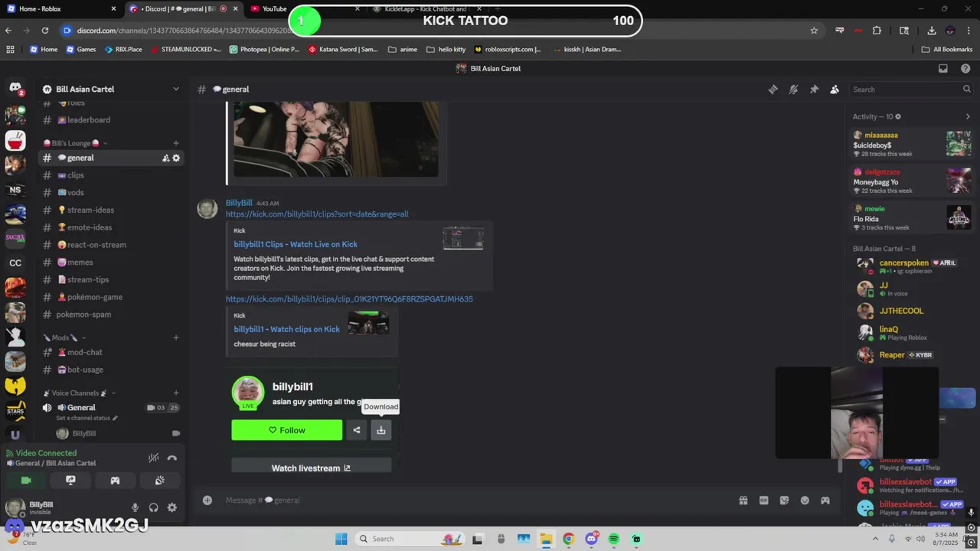Open Discord direct messages home icon
The height and width of the screenshot is (551, 980).
click(15, 89)
